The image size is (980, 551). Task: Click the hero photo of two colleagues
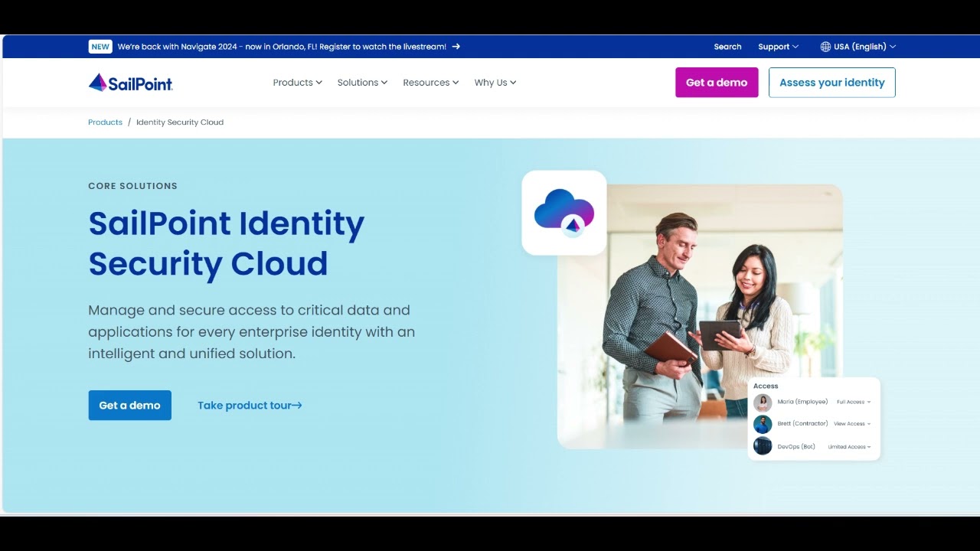click(x=700, y=316)
